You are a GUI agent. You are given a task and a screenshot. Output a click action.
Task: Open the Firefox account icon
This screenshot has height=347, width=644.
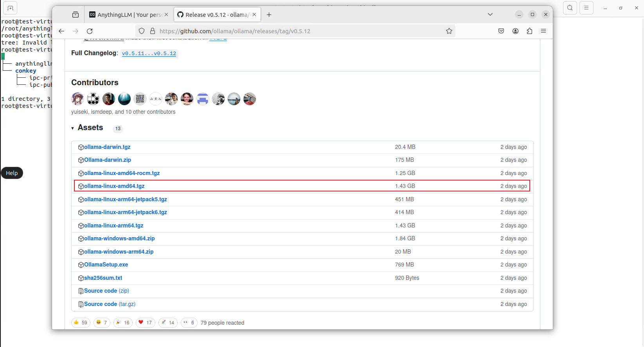(515, 31)
